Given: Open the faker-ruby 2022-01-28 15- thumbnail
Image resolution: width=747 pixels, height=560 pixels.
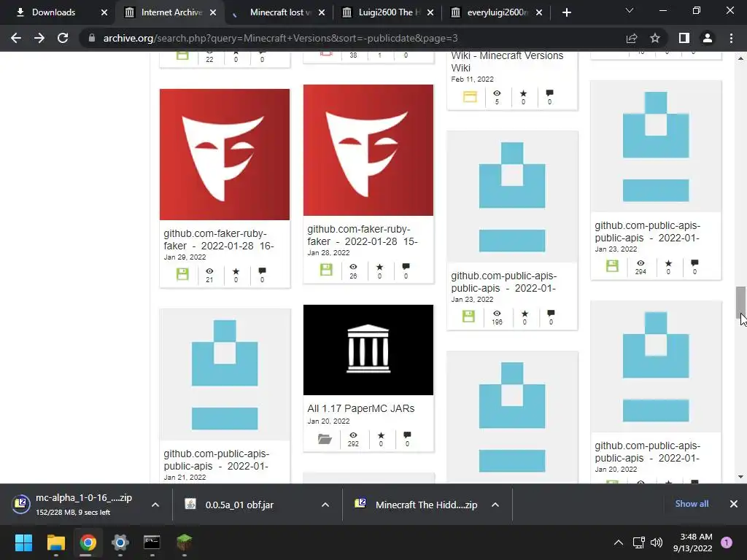Looking at the screenshot, I should click(x=368, y=150).
